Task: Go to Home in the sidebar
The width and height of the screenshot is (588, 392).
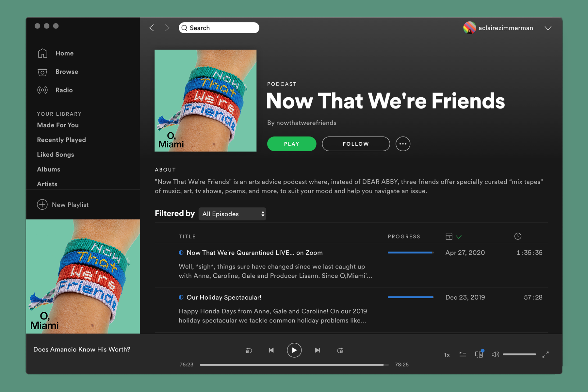Action: [x=64, y=53]
